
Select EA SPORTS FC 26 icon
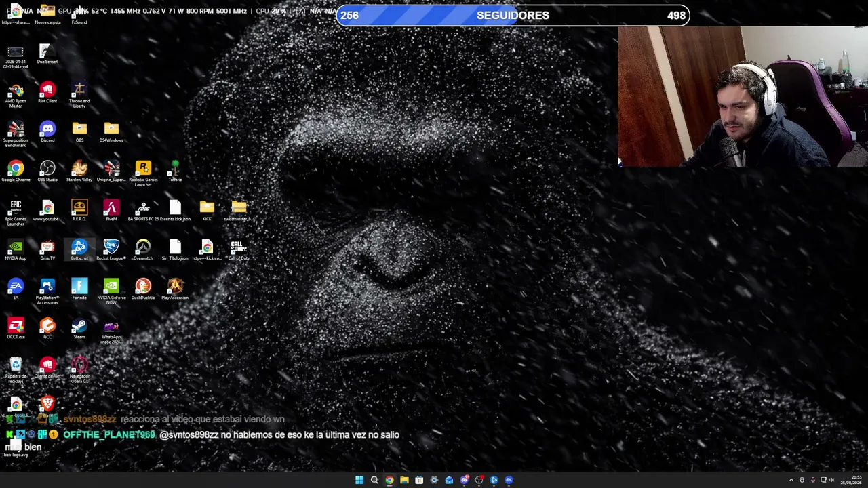click(x=143, y=211)
